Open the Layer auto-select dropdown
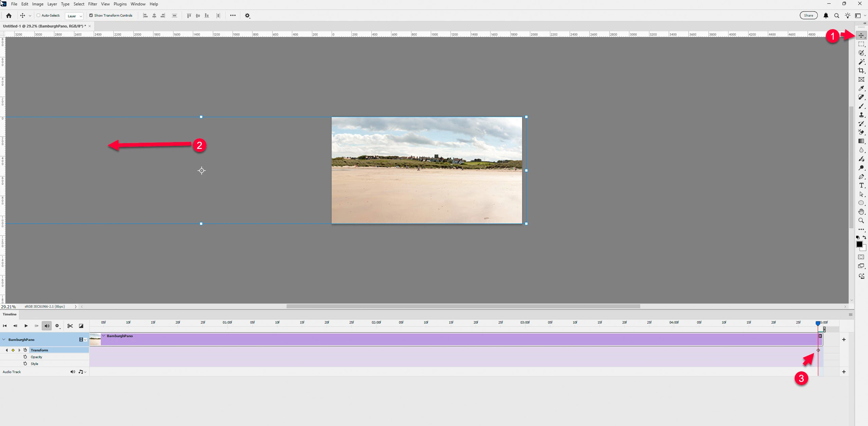The height and width of the screenshot is (426, 868). point(74,16)
